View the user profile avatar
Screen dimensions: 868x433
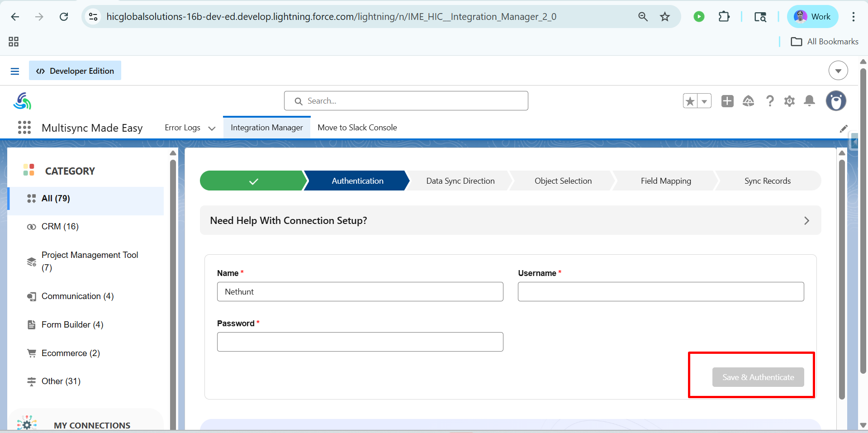click(836, 101)
